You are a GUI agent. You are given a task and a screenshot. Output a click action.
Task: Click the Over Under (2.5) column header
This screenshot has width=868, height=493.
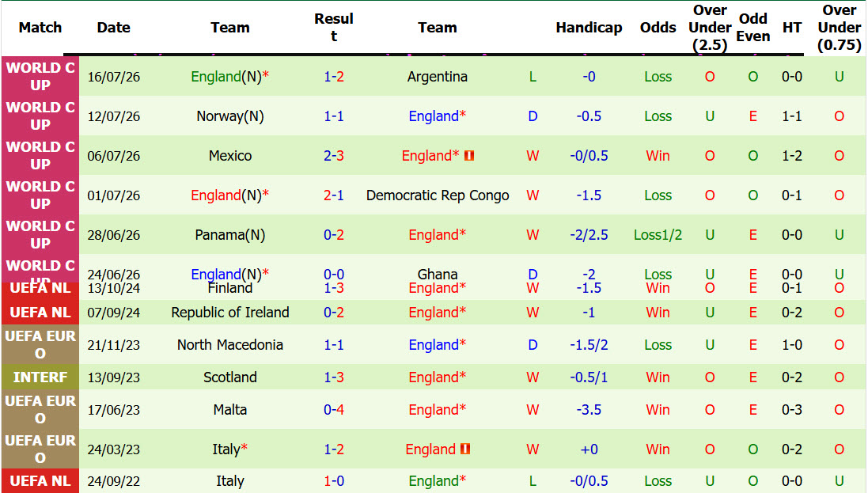(710, 28)
